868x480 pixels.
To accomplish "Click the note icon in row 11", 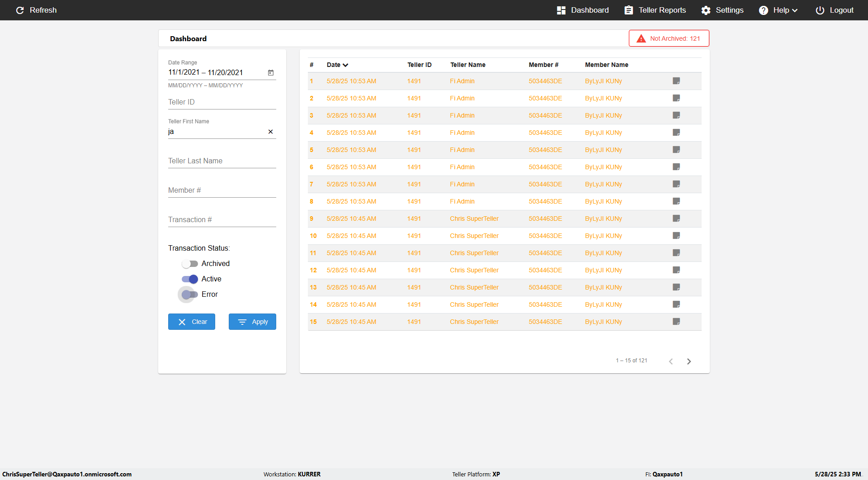I will coord(676,253).
